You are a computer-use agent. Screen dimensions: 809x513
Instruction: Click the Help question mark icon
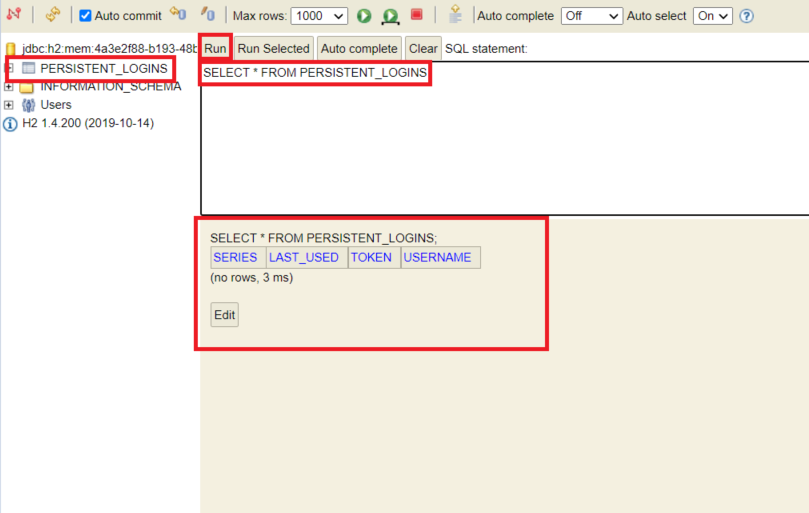[746, 16]
